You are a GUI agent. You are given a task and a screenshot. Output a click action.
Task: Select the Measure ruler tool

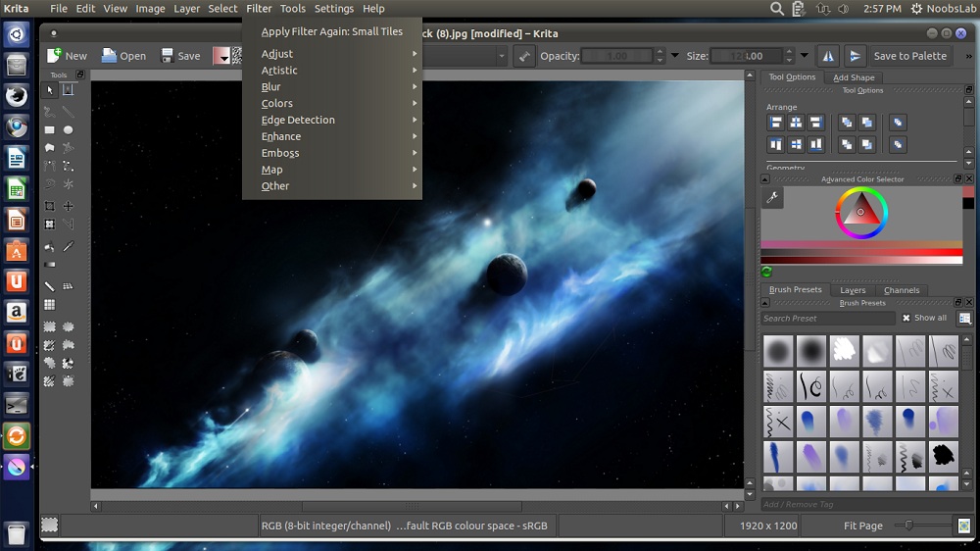49,286
